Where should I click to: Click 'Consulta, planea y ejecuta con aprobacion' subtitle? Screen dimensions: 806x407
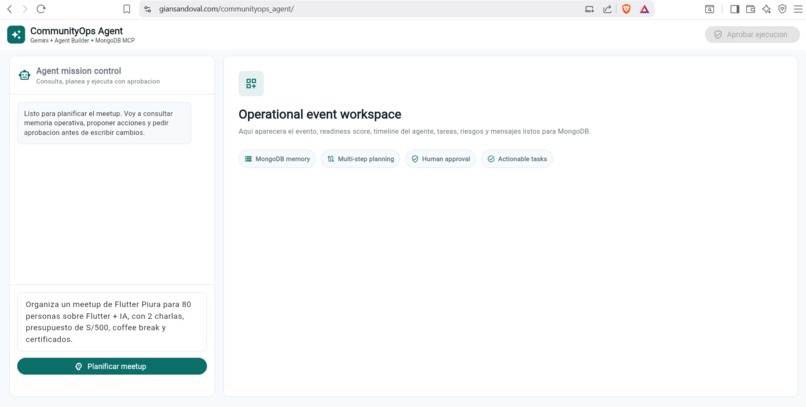pos(98,81)
